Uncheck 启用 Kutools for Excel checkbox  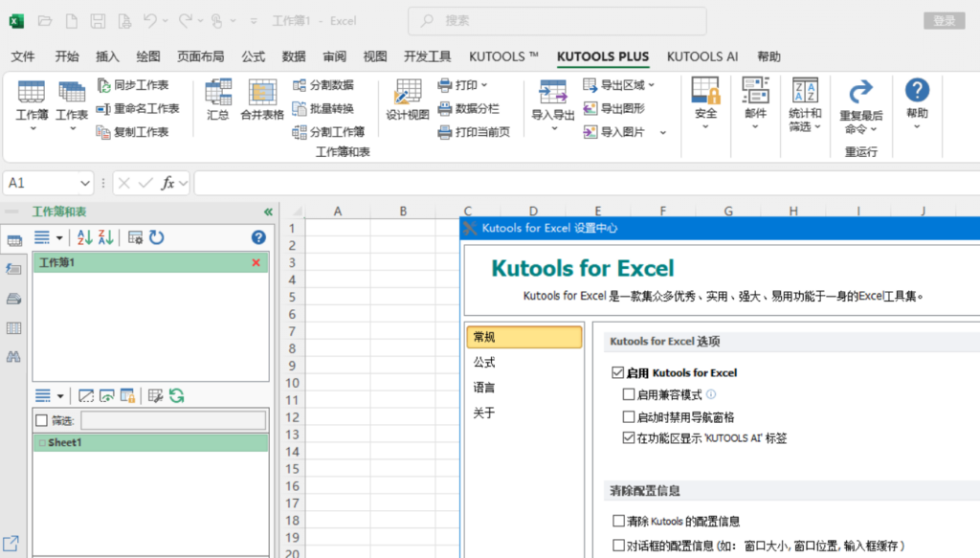coord(617,372)
